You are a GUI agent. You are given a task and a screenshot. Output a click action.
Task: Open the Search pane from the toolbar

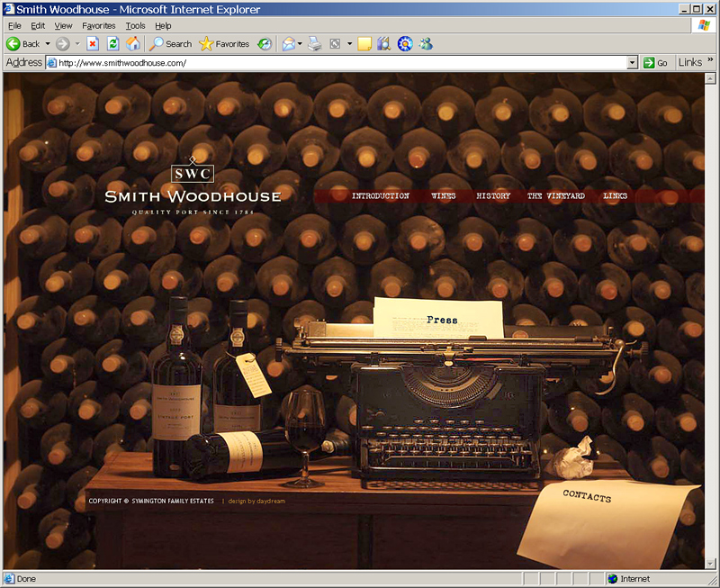pos(170,44)
